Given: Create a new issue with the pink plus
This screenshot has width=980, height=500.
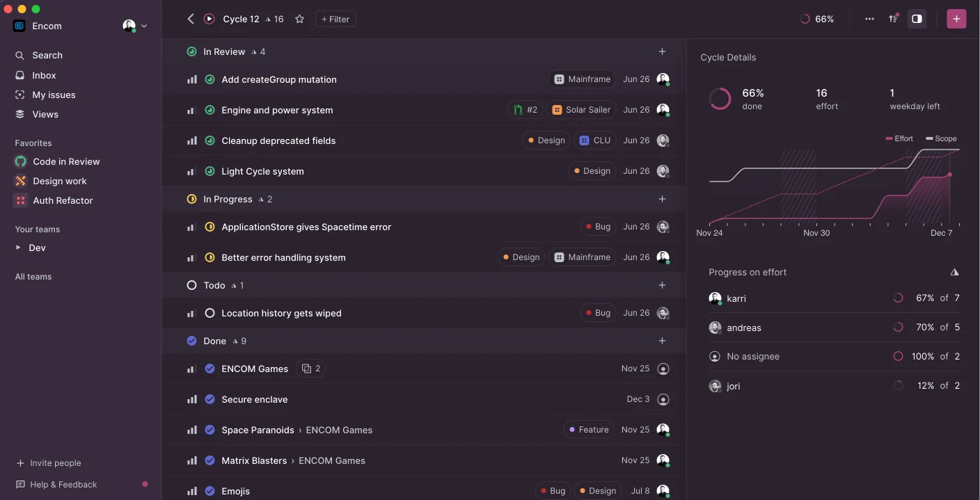Looking at the screenshot, I should click(956, 19).
